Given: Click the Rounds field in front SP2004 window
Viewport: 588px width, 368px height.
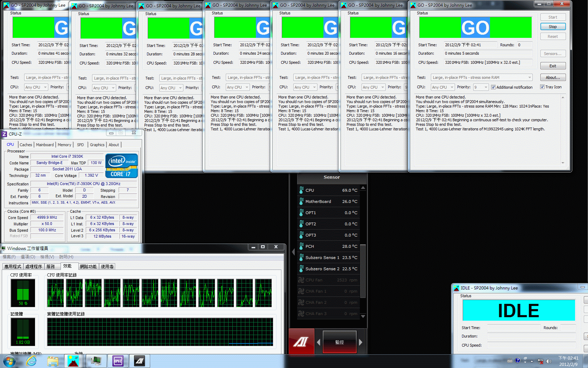Looking at the screenshot, I should [x=525, y=45].
